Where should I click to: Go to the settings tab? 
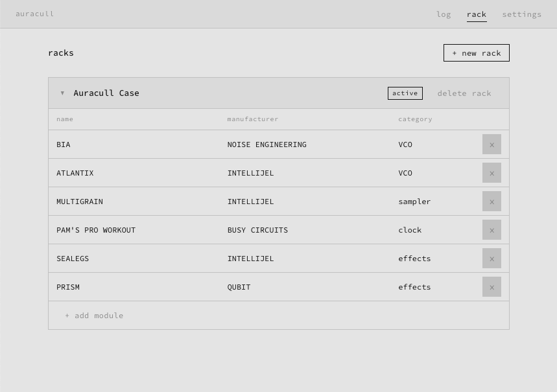521,14
